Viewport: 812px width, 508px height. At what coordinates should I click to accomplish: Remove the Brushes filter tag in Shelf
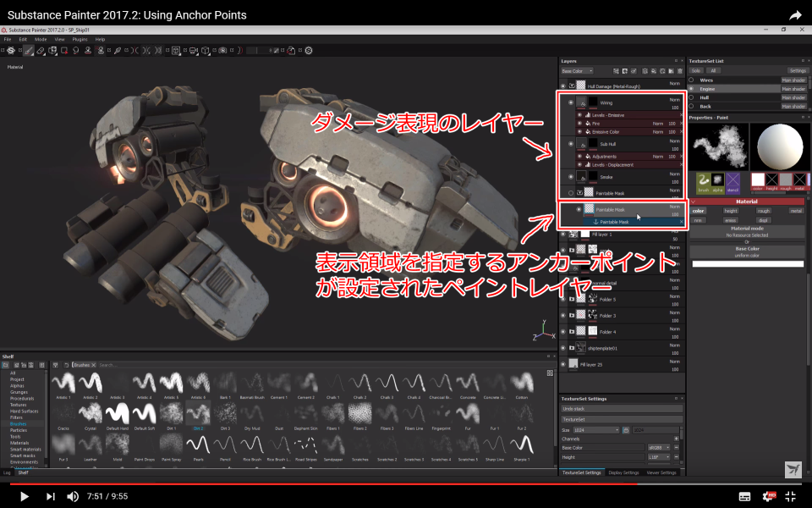click(93, 365)
